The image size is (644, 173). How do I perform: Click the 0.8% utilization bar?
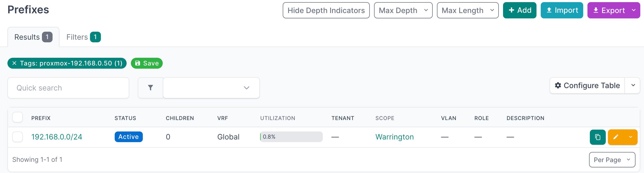(291, 137)
